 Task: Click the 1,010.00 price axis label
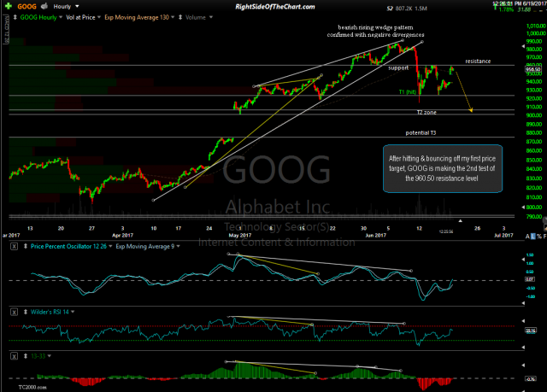click(536, 26)
